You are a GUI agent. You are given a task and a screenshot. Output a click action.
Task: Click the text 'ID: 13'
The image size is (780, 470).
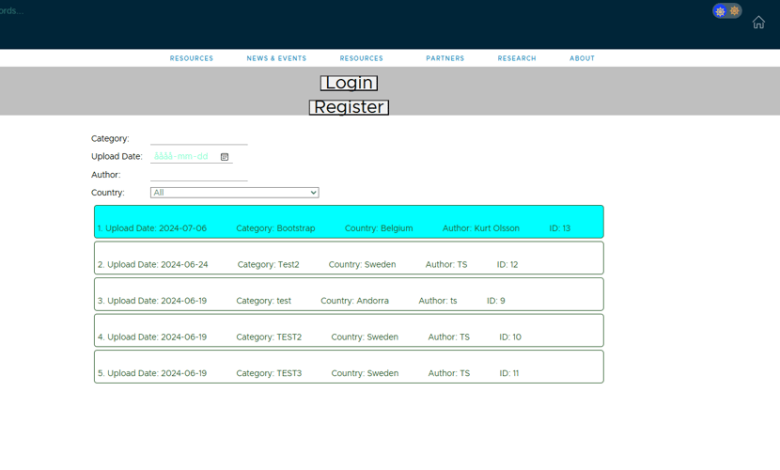[x=560, y=228]
